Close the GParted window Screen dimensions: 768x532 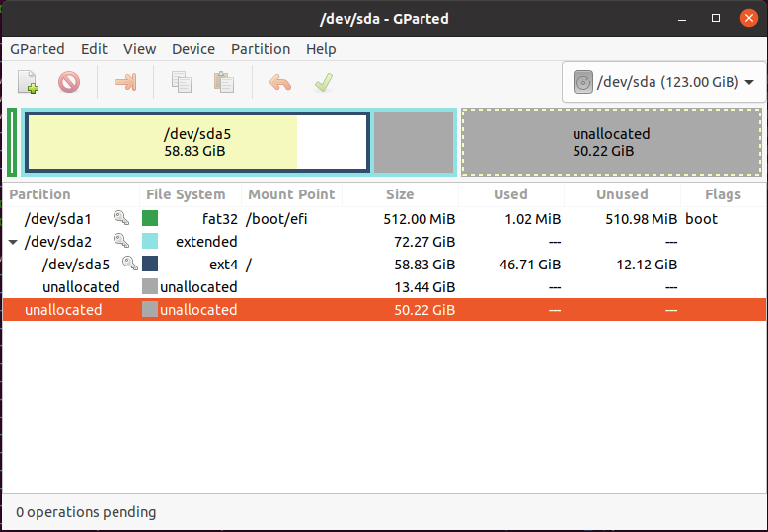pyautogui.click(x=749, y=18)
